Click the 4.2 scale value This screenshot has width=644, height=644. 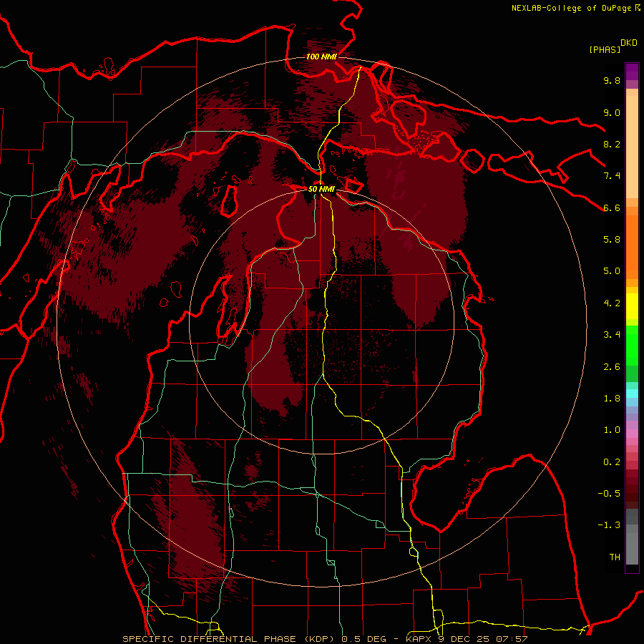612,303
